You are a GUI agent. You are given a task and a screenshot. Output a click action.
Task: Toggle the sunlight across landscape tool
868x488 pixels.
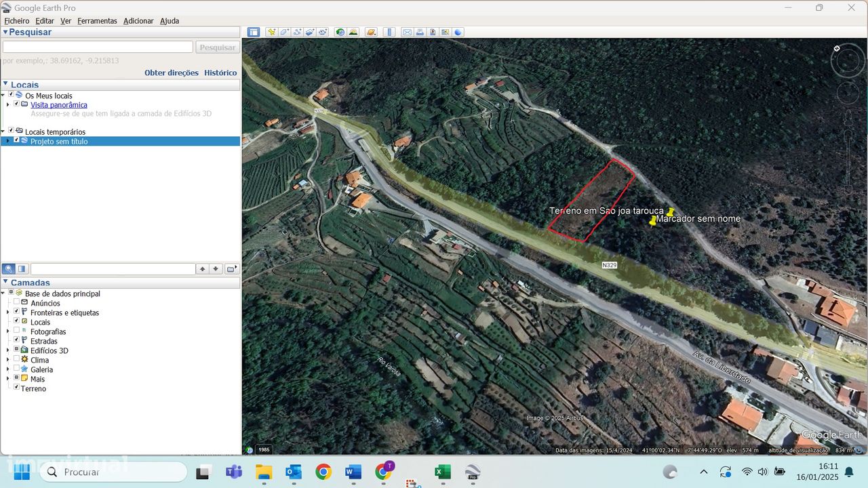coord(353,32)
